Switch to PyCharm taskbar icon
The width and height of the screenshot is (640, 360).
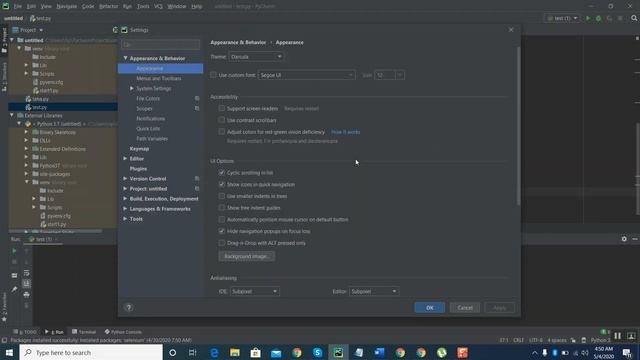pos(338,353)
